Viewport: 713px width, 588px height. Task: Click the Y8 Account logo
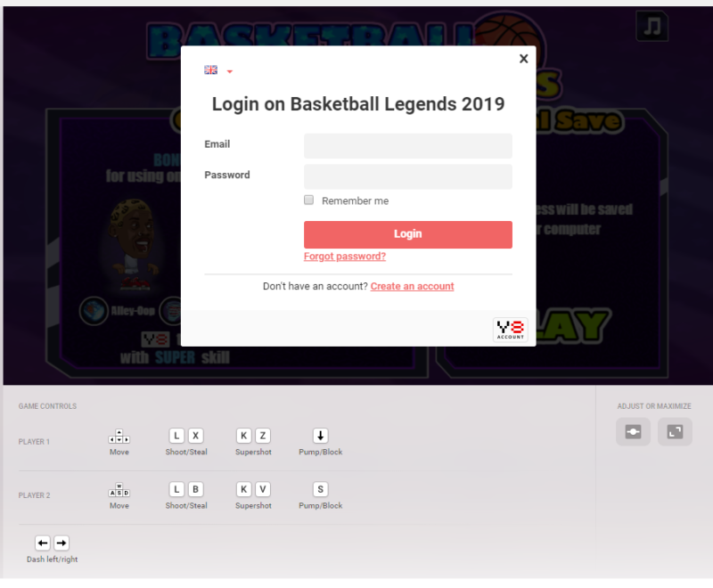[x=510, y=329]
